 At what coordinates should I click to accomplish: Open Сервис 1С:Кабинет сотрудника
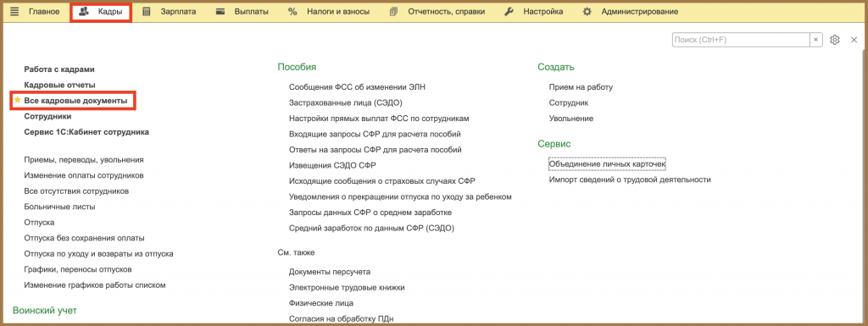pyautogui.click(x=86, y=132)
